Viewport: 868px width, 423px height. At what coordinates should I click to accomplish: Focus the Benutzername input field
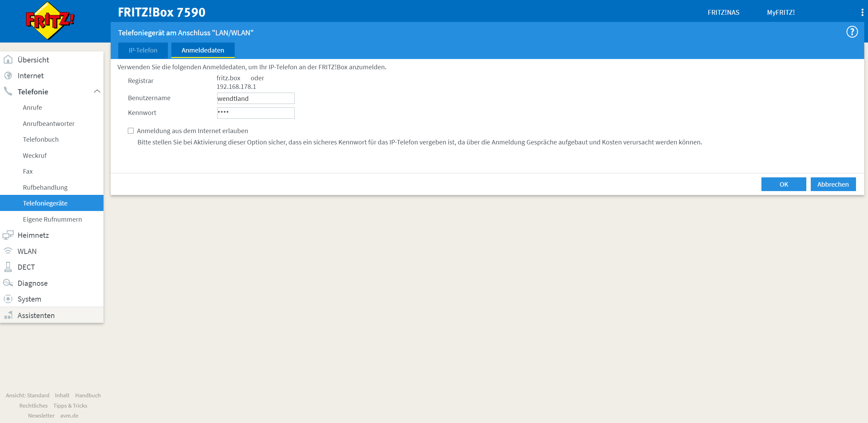[256, 98]
